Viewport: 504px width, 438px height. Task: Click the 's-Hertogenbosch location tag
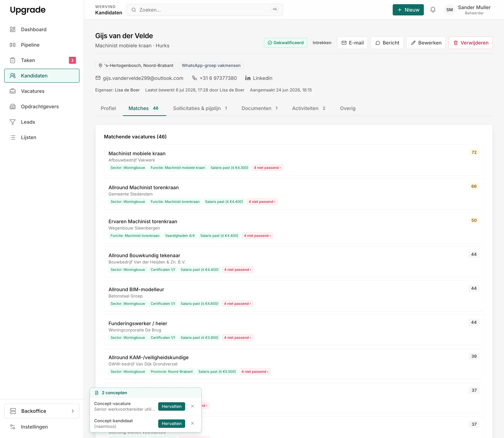135,66
